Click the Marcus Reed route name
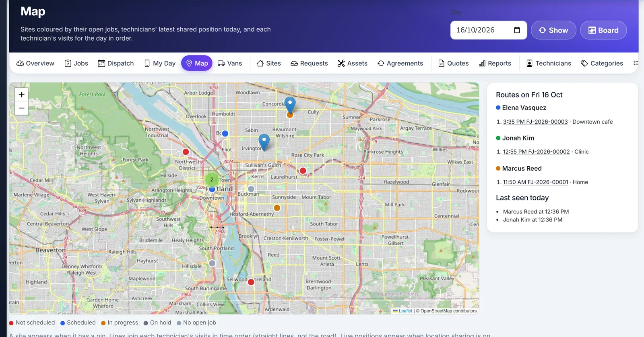644x337 pixels. click(x=522, y=168)
